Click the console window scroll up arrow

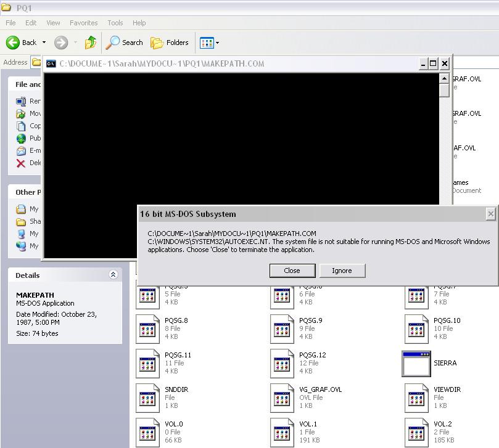pos(444,79)
